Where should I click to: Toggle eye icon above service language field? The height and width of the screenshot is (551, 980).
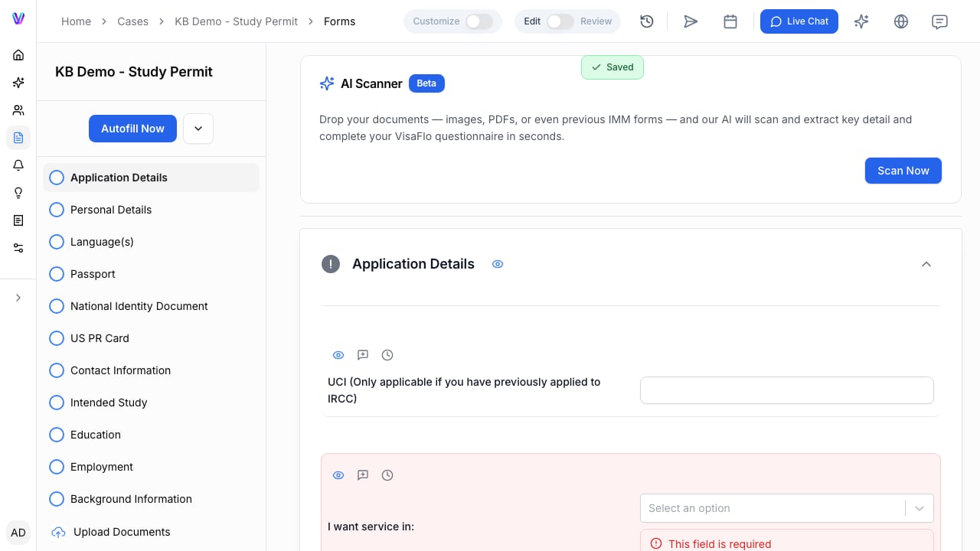[338, 475]
